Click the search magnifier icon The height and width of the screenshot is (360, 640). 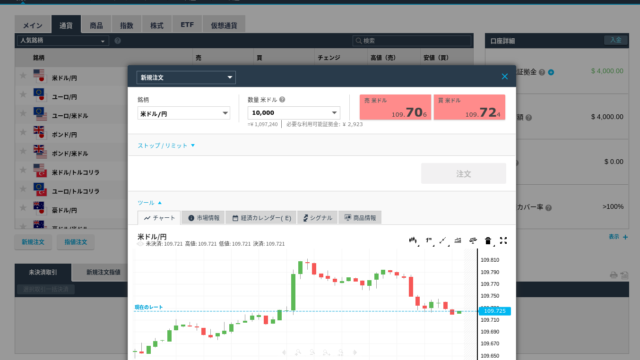358,41
